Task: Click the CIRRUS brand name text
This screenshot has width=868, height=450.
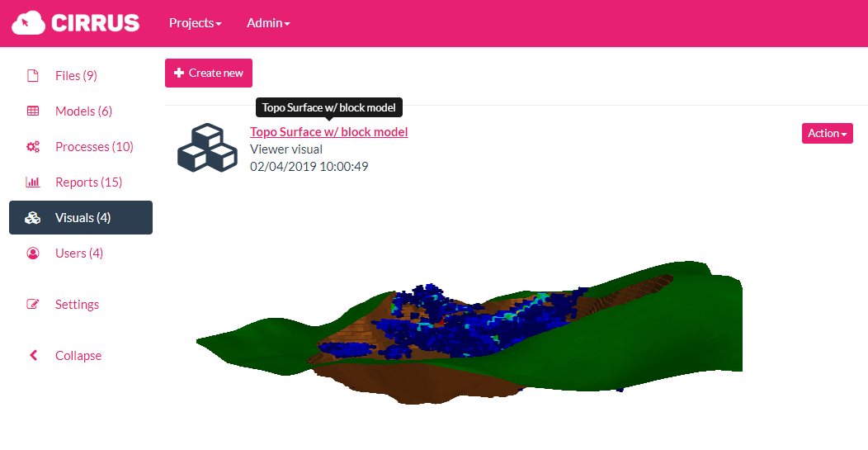Action: point(95,23)
